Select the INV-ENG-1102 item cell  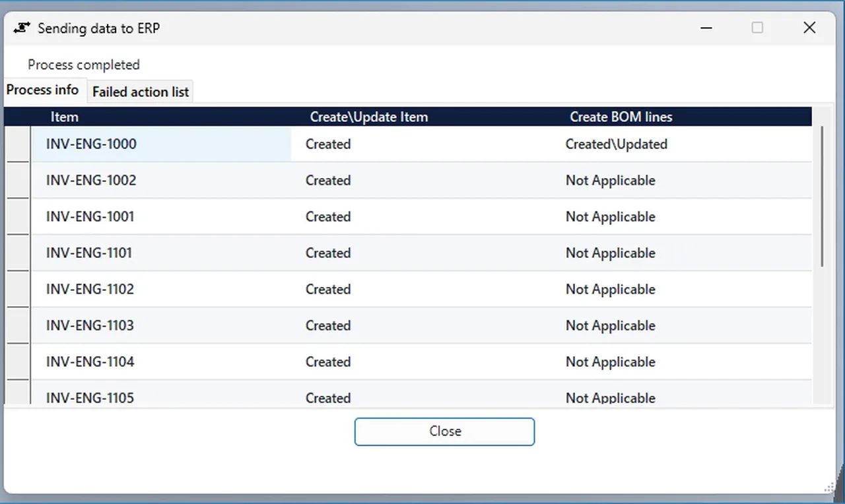(161, 289)
